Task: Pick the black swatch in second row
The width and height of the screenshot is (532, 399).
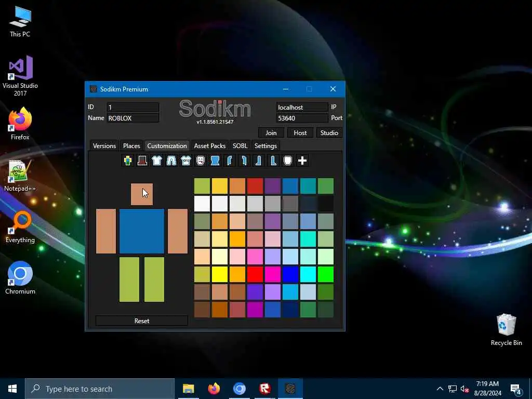Action: (326, 204)
